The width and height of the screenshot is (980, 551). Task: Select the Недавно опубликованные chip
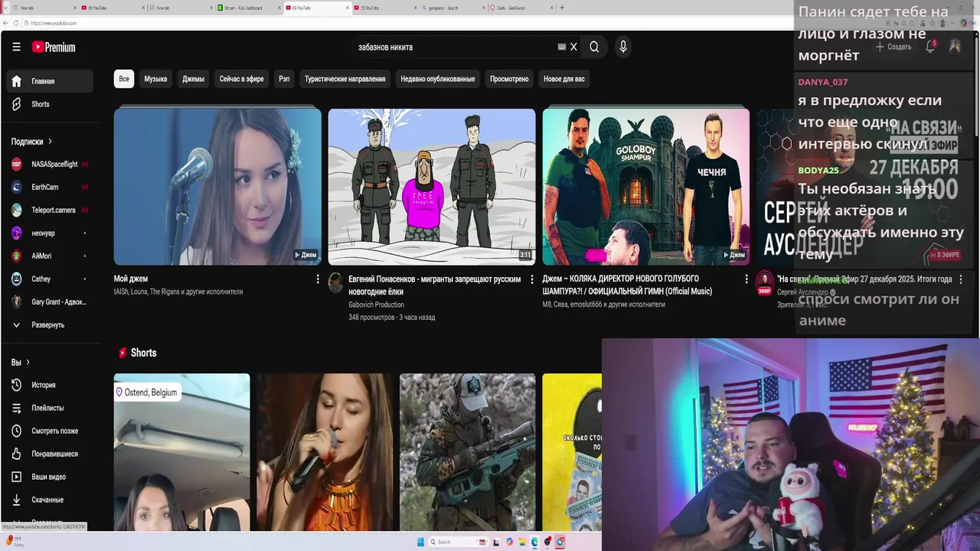[x=438, y=79]
